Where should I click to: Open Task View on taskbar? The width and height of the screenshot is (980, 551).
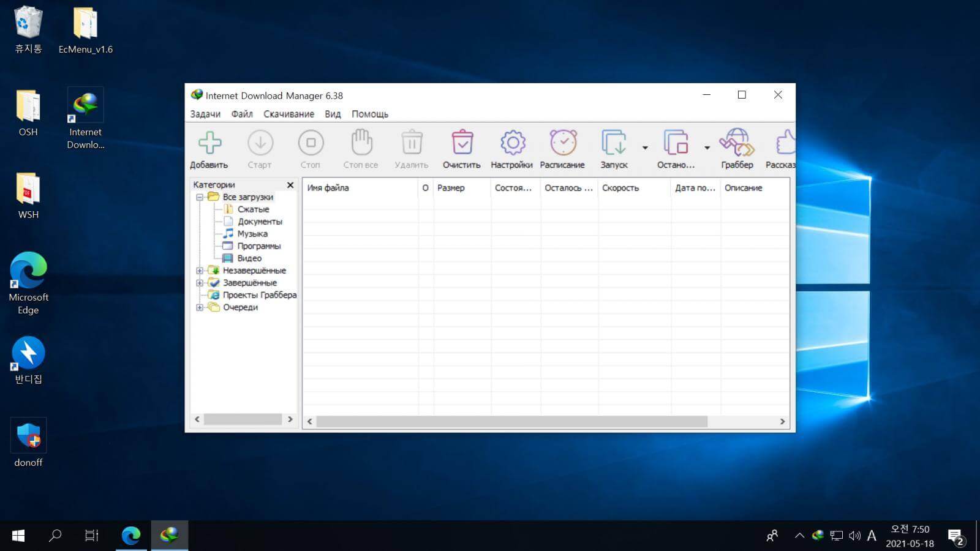point(91,536)
